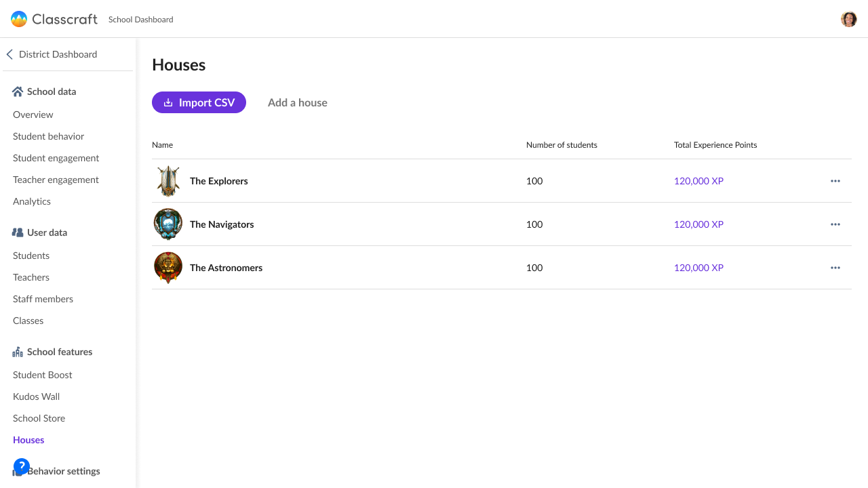The width and height of the screenshot is (868, 488).
Task: Click Add a house
Action: (x=298, y=102)
